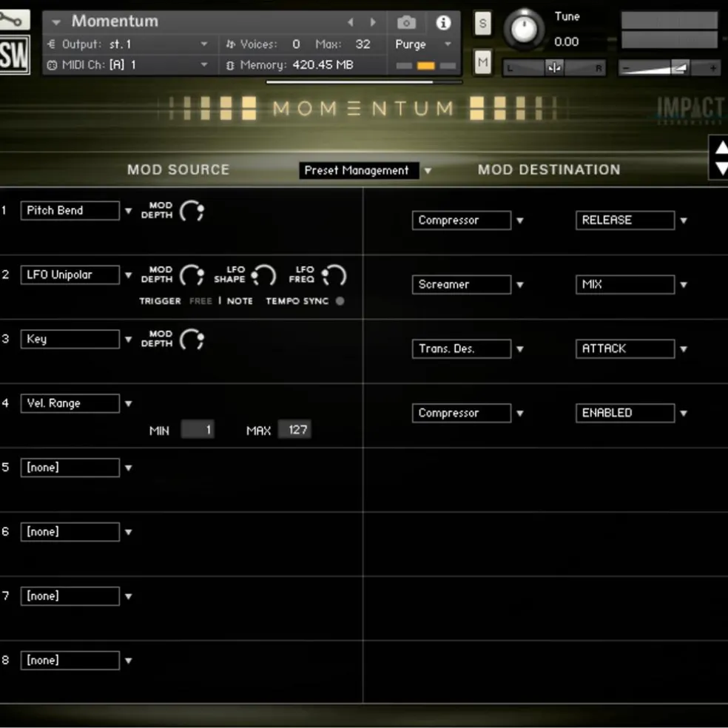Solo the instrument with S button

click(483, 23)
